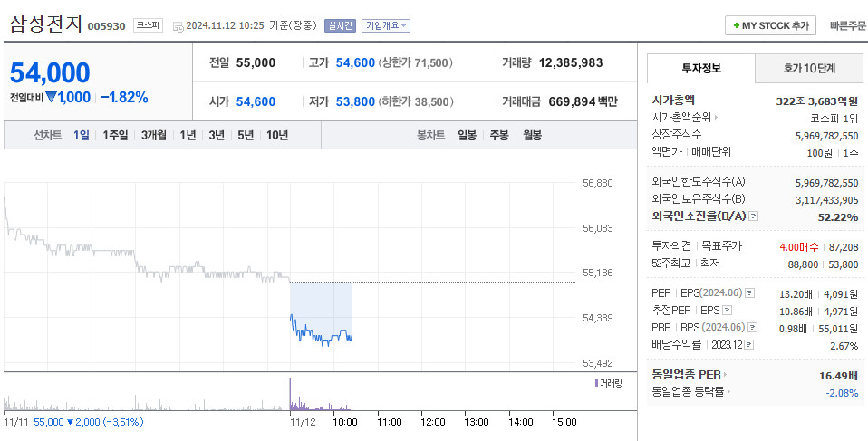
Task: Add stock with MY STOCK 추가 button
Action: 770,25
